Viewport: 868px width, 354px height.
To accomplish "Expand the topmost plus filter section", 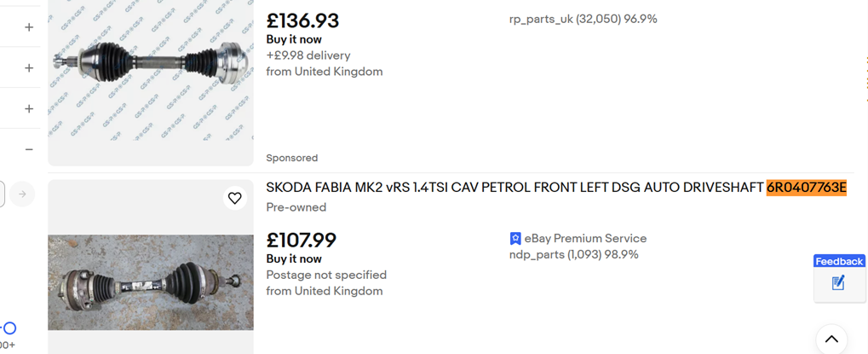I will (29, 27).
